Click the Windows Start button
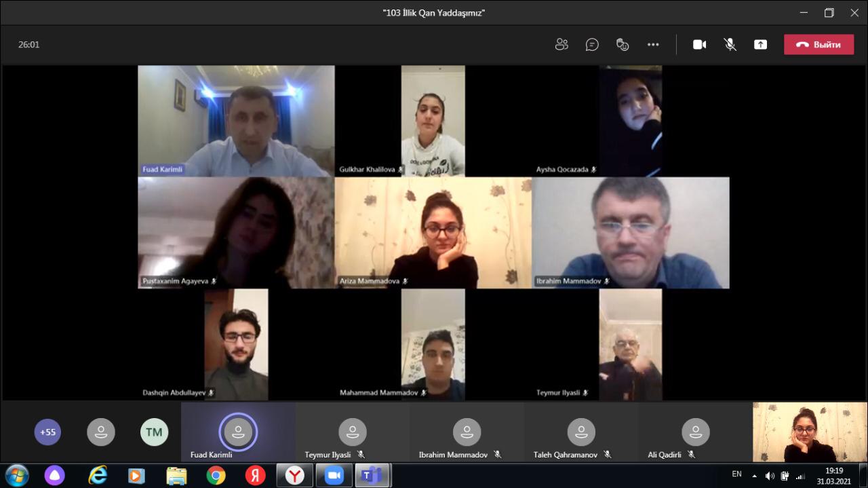This screenshot has width=868, height=488. 16,475
